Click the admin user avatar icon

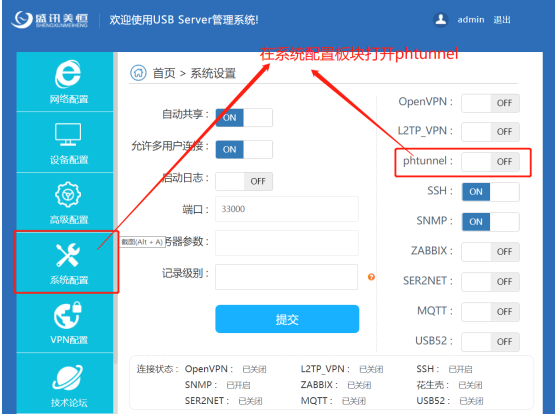tap(440, 20)
